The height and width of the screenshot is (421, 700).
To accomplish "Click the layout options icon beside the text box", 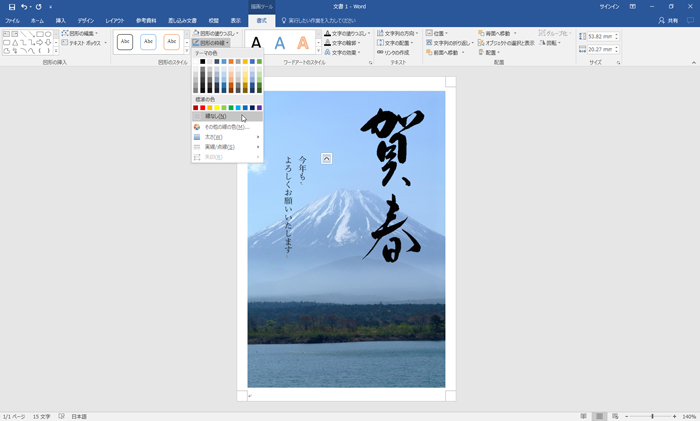I will (326, 158).
